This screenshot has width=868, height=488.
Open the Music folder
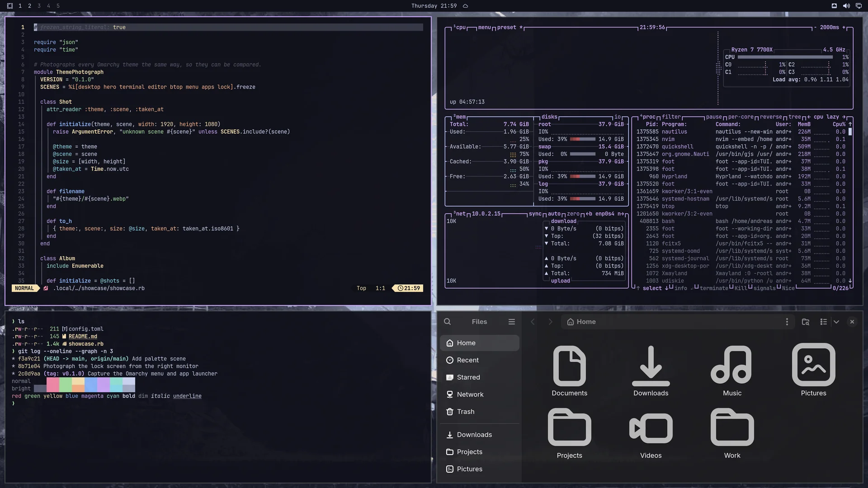tap(732, 371)
